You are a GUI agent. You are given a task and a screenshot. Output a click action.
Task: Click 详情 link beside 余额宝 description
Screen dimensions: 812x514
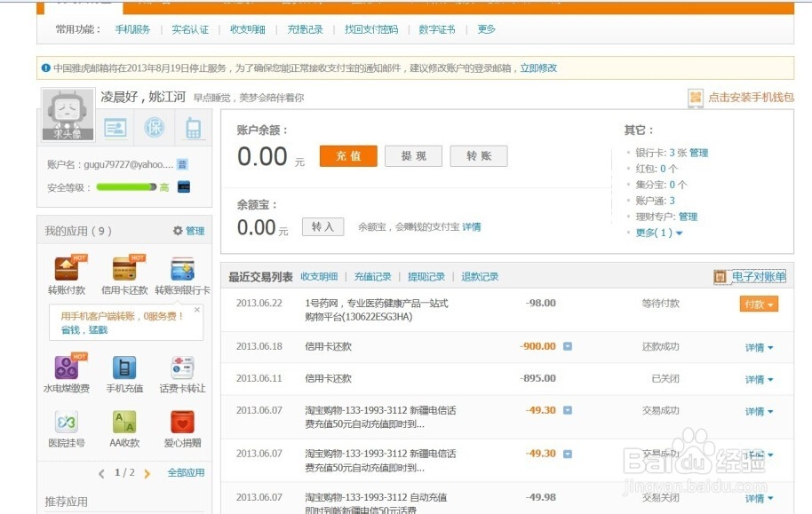471,226
